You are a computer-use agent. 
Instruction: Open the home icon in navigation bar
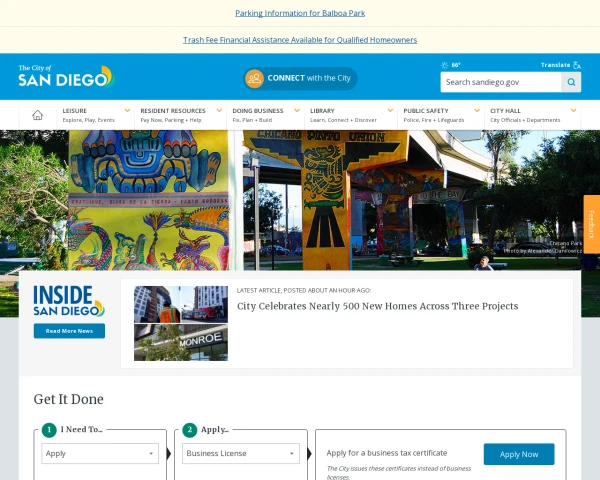38,115
